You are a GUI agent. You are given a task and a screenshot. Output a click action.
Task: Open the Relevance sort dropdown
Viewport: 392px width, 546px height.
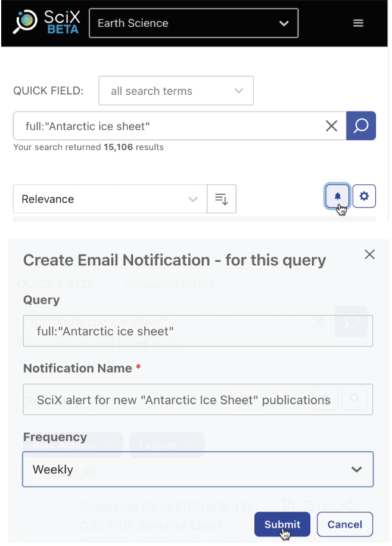[110, 199]
